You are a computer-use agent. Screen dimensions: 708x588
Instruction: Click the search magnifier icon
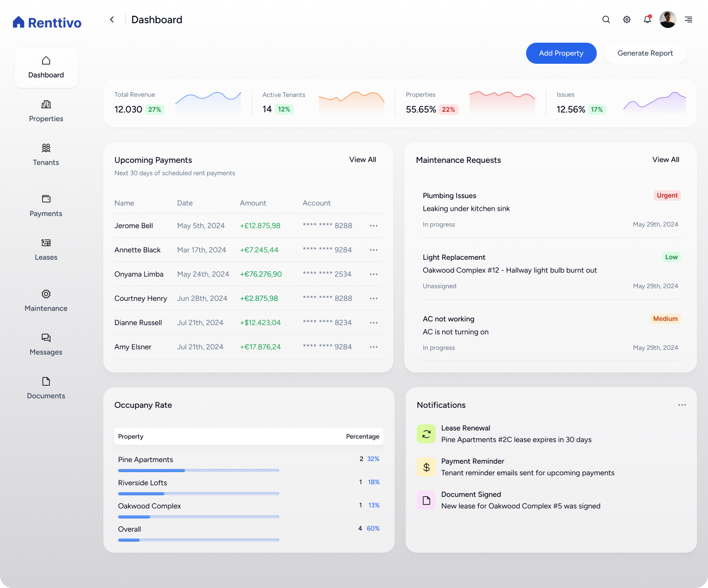606,19
